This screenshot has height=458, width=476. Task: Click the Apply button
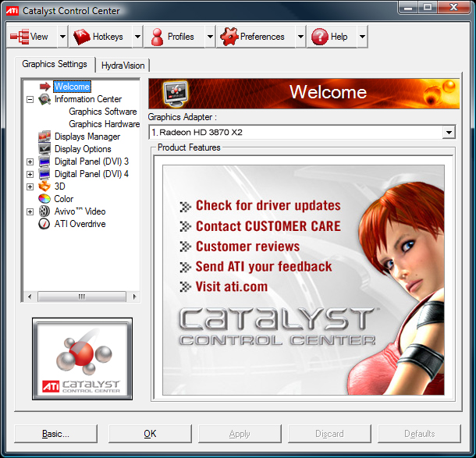point(240,434)
